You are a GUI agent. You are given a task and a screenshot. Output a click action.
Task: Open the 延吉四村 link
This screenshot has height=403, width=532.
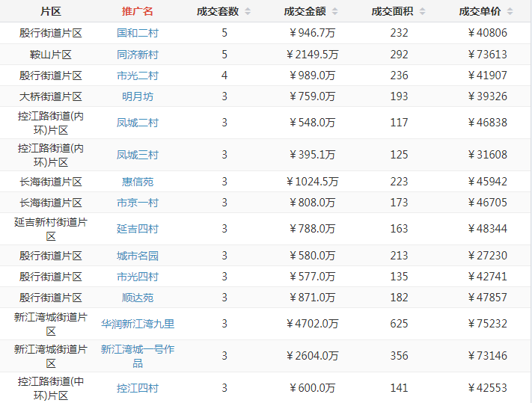(x=138, y=229)
